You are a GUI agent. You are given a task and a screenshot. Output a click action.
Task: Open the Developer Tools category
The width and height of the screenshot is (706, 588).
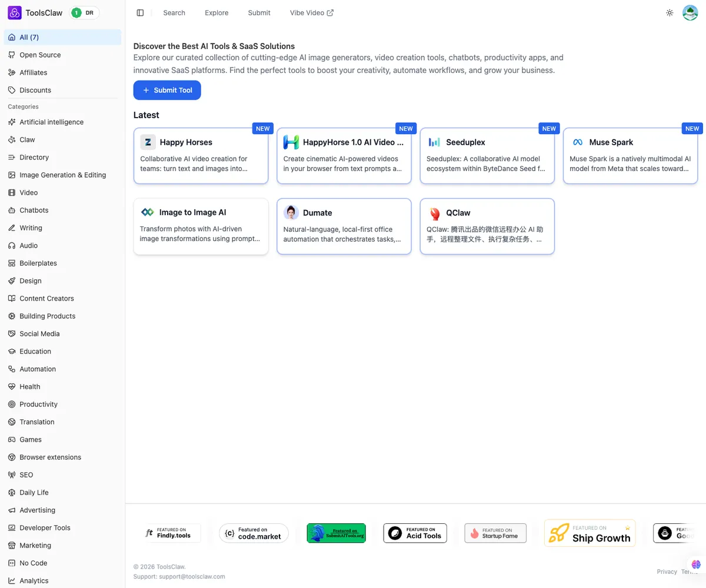[x=62, y=527]
